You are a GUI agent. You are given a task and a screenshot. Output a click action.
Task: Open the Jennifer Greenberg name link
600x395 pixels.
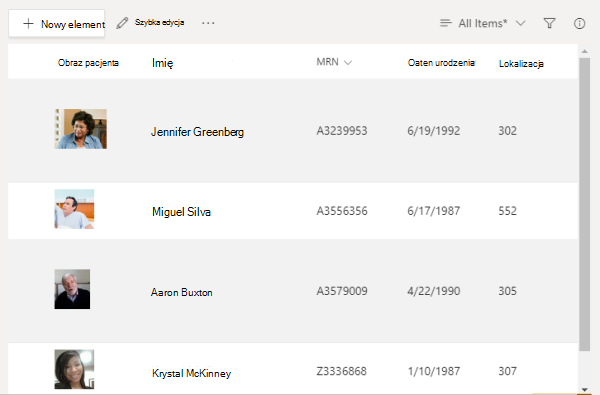pyautogui.click(x=197, y=132)
